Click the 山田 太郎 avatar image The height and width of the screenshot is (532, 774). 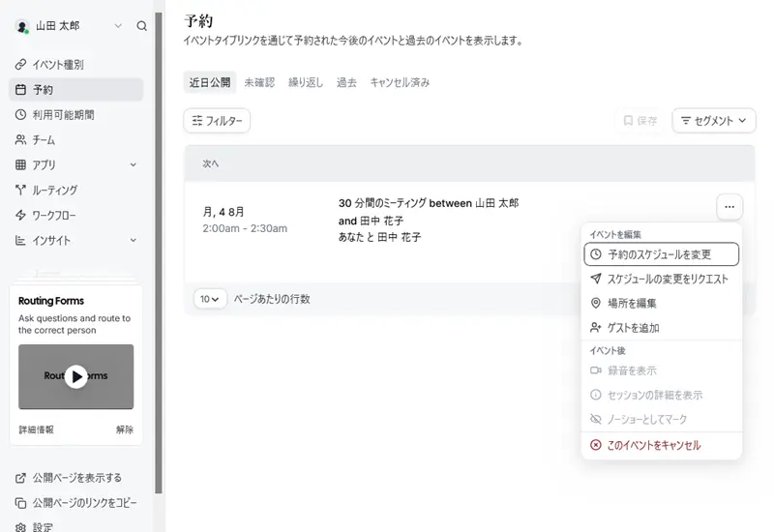click(21, 26)
